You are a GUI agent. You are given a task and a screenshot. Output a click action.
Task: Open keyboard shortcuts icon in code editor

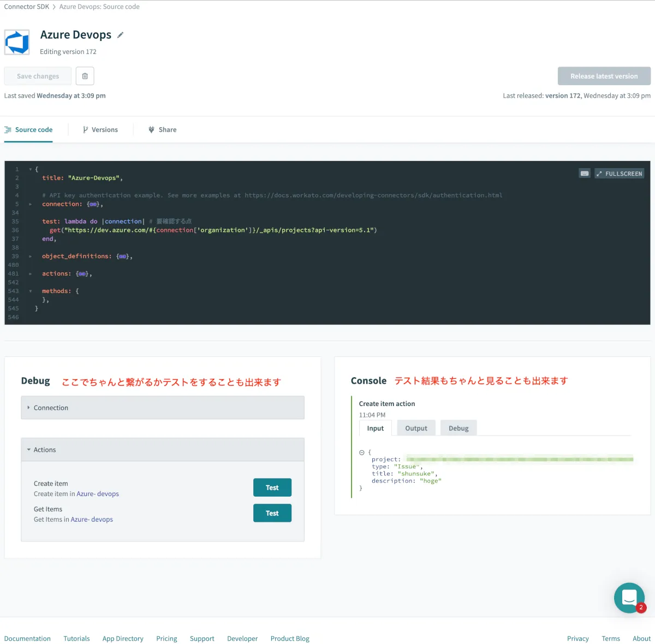(x=585, y=174)
